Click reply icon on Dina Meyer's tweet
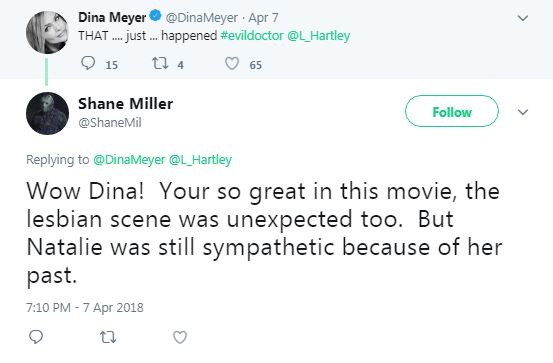The height and width of the screenshot is (363, 553). 88,63
